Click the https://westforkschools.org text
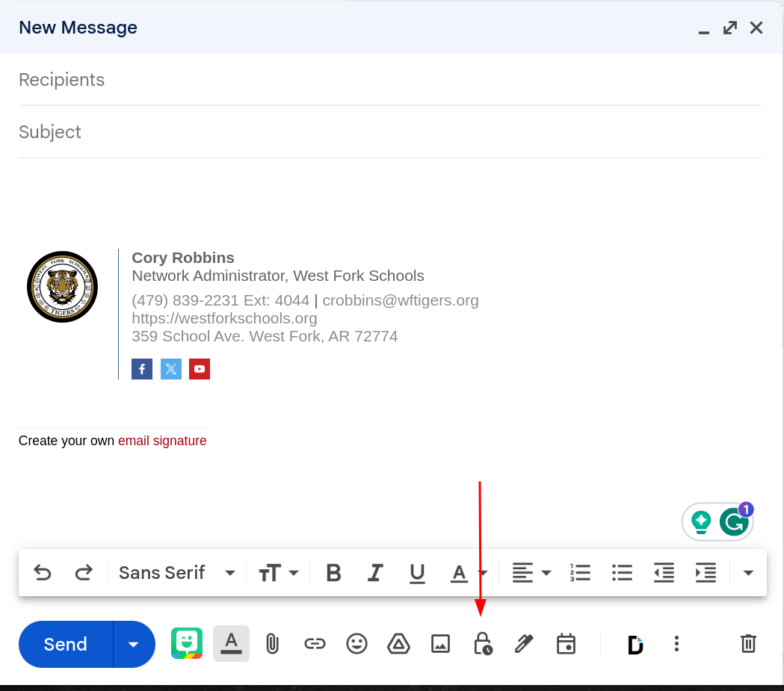 [224, 318]
